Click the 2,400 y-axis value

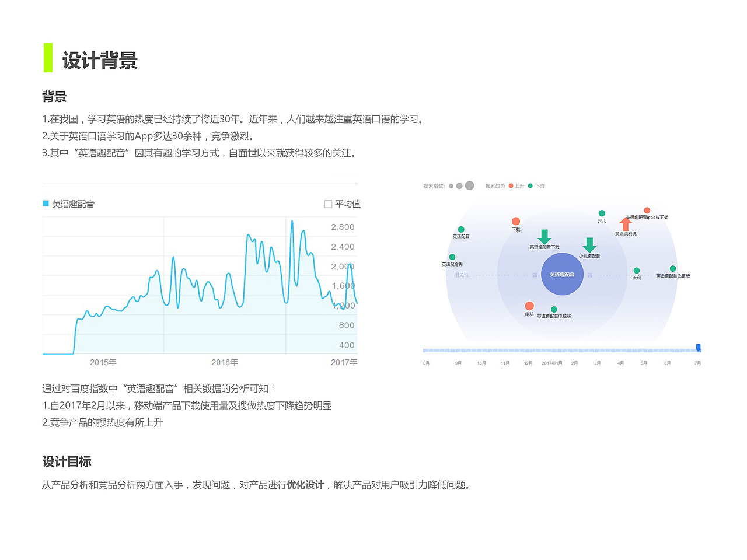(343, 247)
